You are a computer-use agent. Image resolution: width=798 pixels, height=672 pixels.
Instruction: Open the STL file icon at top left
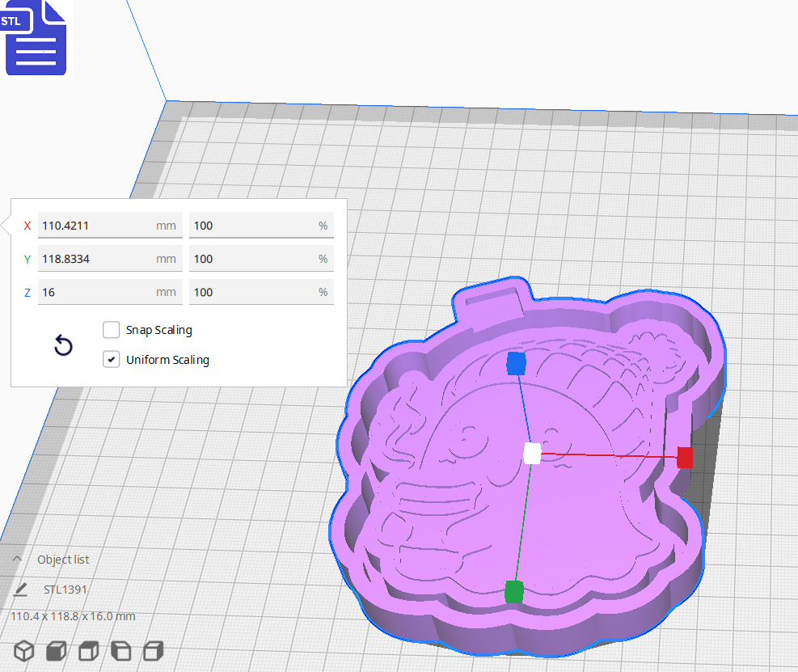point(36,38)
